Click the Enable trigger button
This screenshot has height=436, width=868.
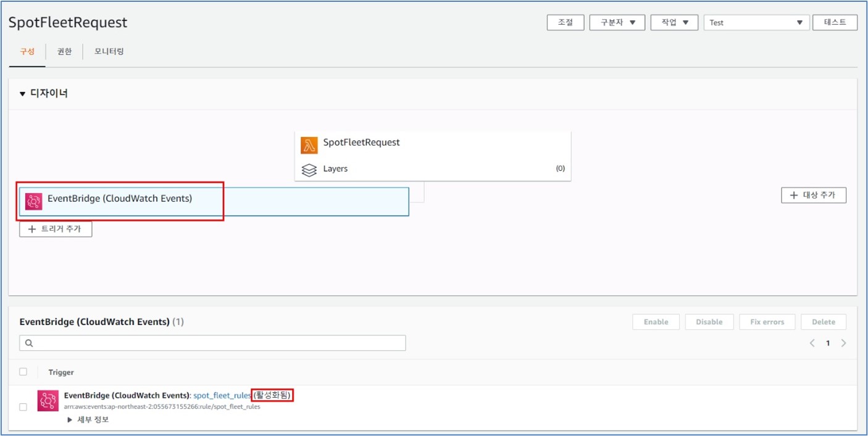pyautogui.click(x=656, y=322)
